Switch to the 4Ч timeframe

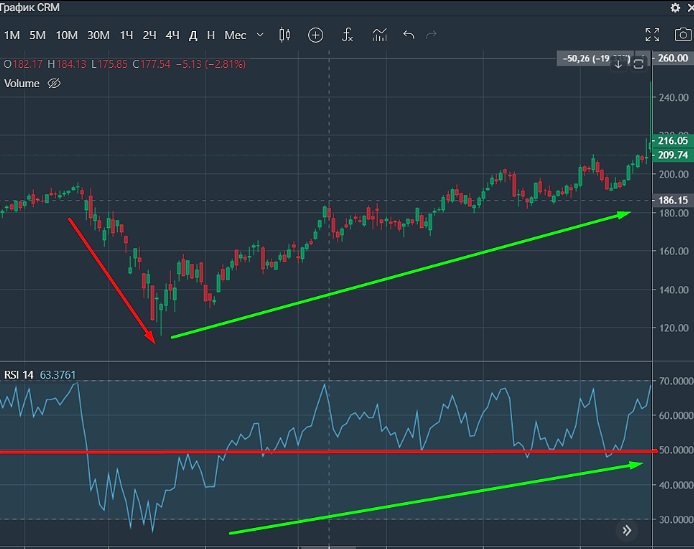tap(173, 35)
